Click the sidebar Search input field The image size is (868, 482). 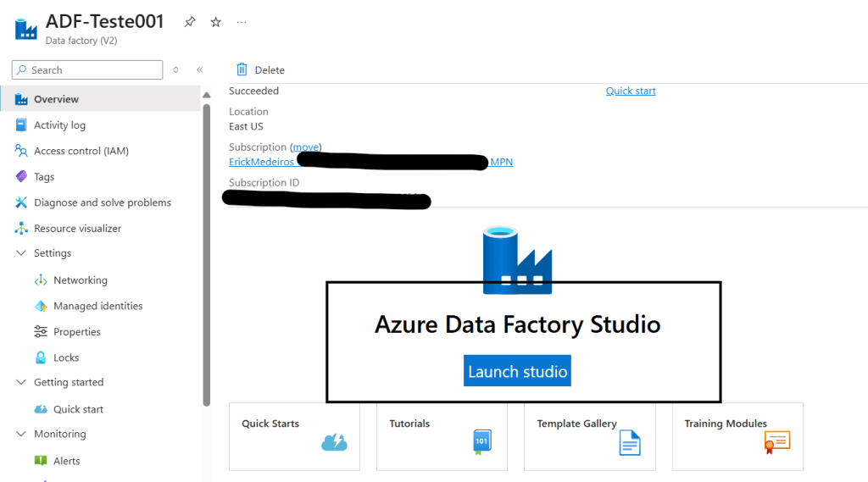coord(93,70)
